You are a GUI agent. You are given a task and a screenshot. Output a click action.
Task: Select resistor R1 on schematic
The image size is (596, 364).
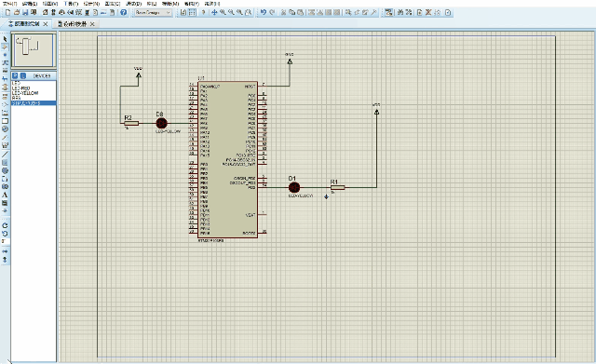[x=337, y=187]
